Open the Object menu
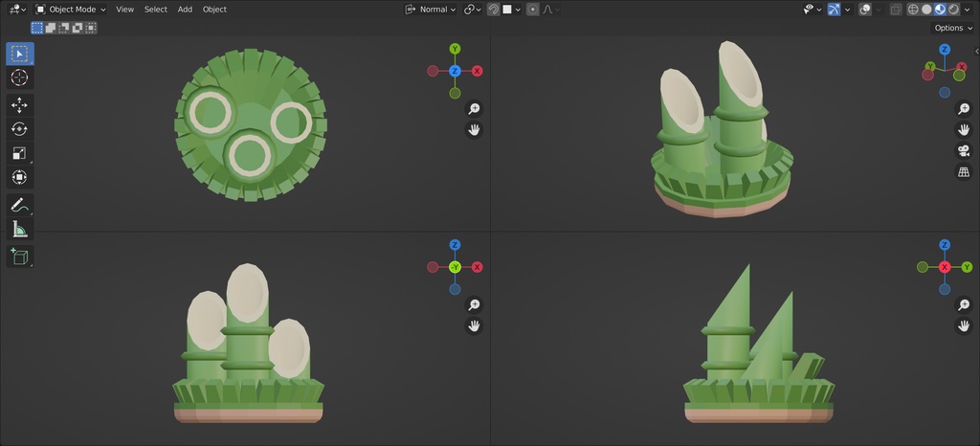The image size is (980, 446). [x=214, y=10]
